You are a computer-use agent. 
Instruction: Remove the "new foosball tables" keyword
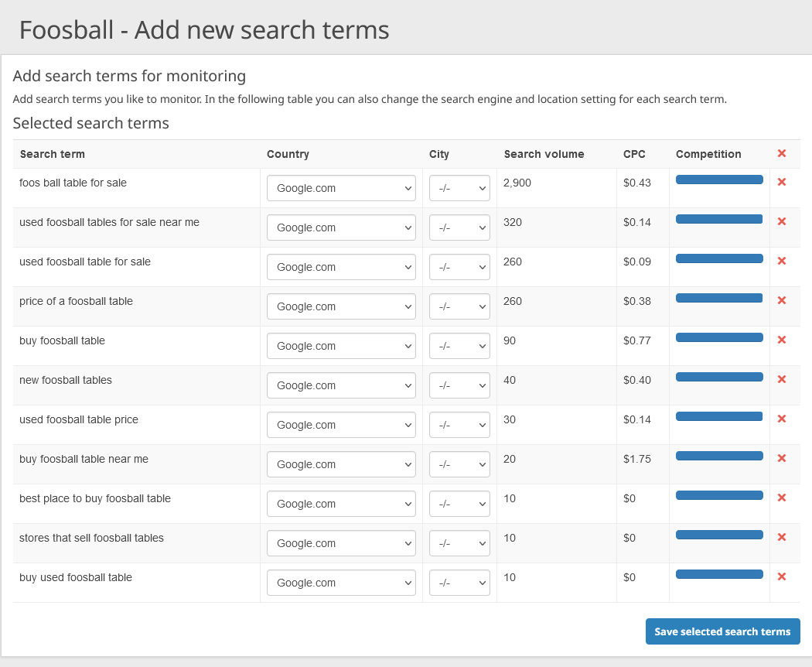(x=781, y=379)
